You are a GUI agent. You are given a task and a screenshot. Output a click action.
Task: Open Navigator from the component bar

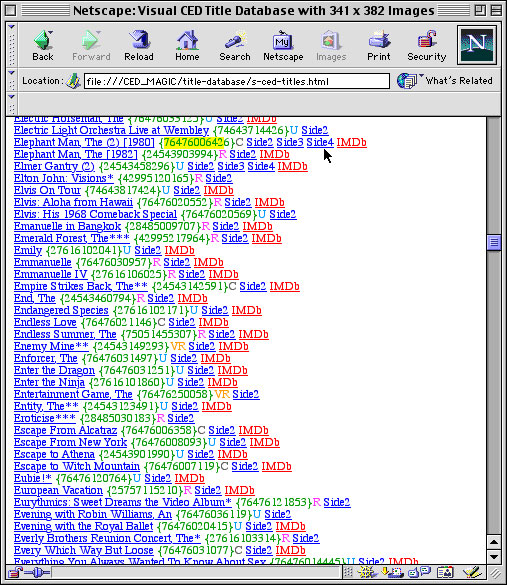pos(367,572)
